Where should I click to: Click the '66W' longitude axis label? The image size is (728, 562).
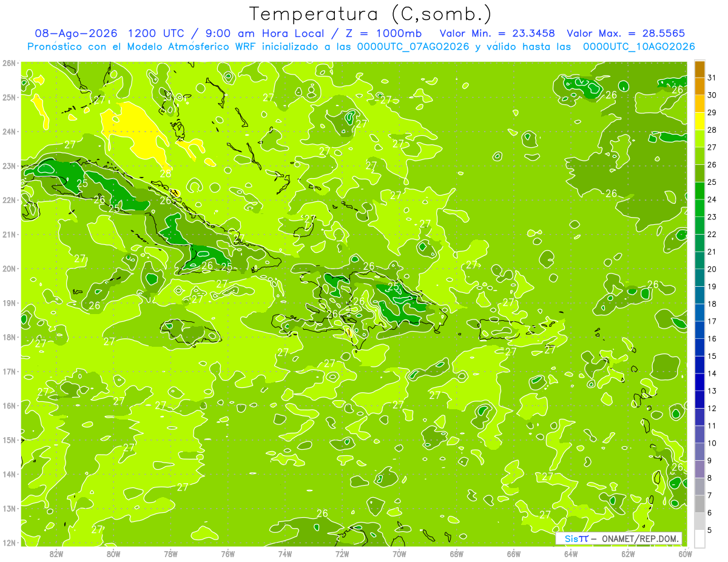[514, 554]
